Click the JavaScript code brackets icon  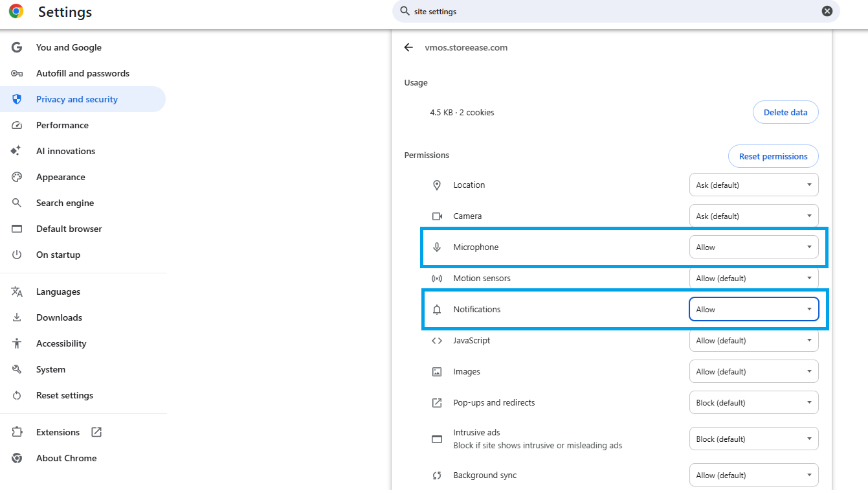(437, 340)
